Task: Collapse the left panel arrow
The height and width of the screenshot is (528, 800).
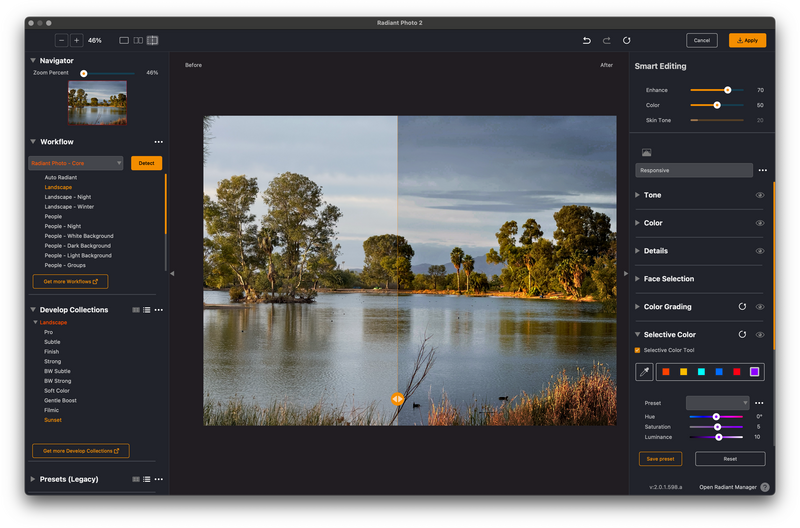Action: click(x=172, y=273)
